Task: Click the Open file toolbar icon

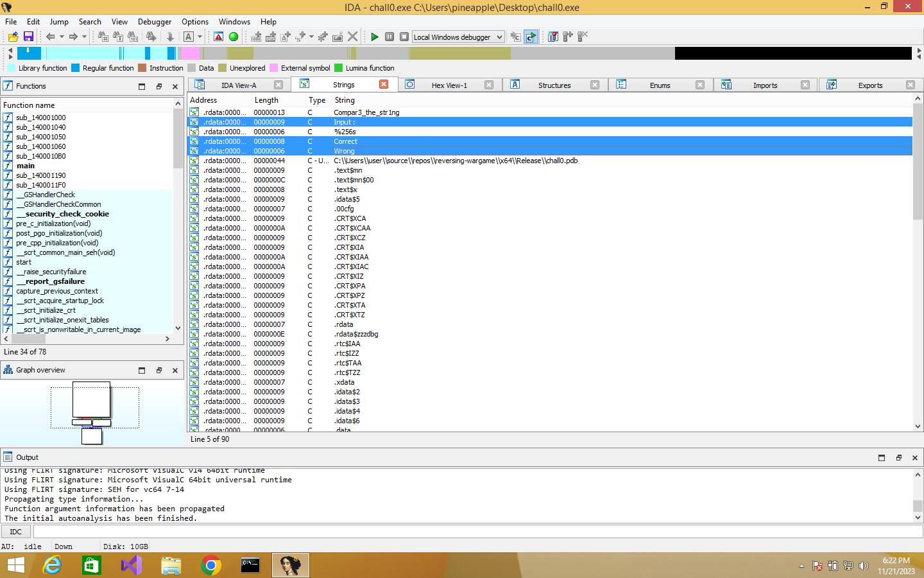Action: point(13,37)
